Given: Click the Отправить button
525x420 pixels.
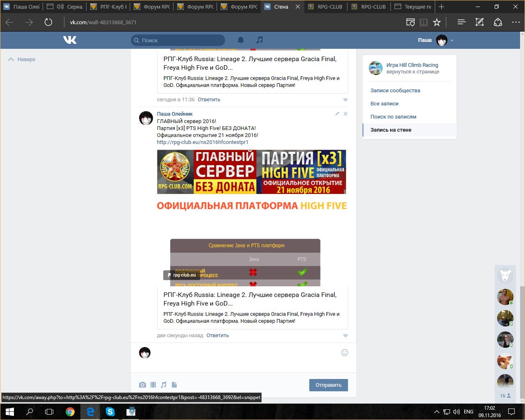Looking at the screenshot, I should click(x=329, y=385).
